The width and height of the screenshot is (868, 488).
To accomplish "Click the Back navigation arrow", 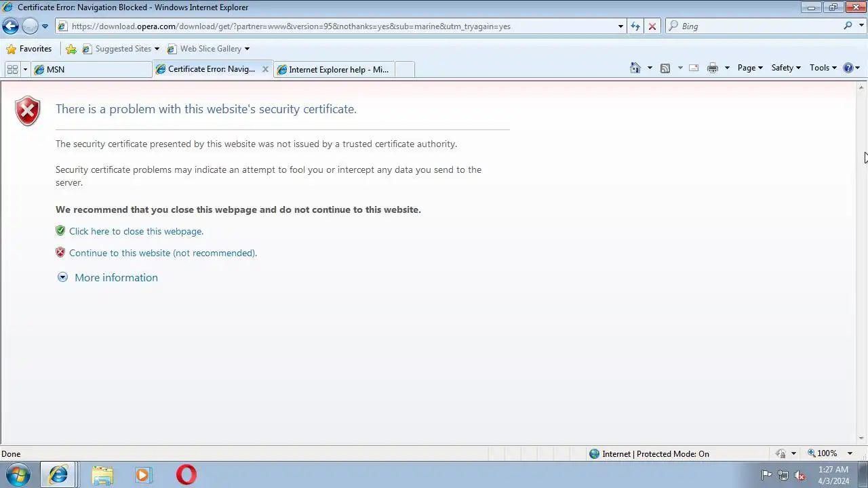I will click(10, 26).
